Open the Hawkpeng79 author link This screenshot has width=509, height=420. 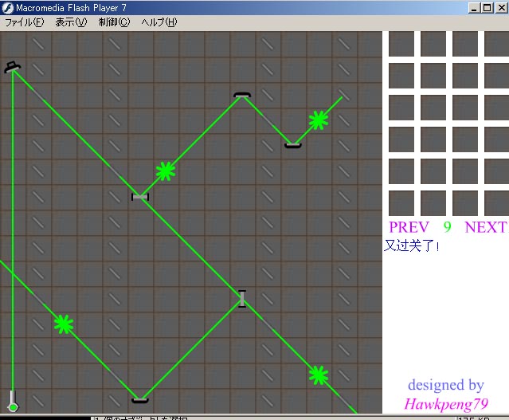pyautogui.click(x=446, y=404)
